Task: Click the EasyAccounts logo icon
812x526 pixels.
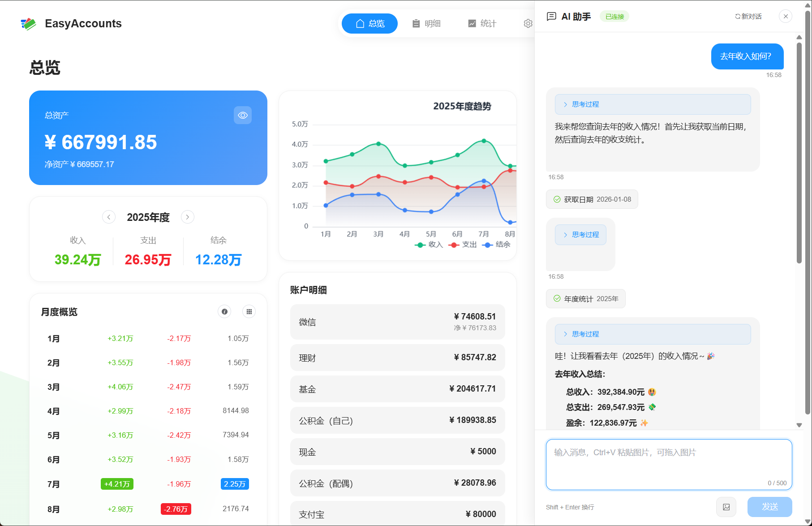Action: (x=28, y=24)
